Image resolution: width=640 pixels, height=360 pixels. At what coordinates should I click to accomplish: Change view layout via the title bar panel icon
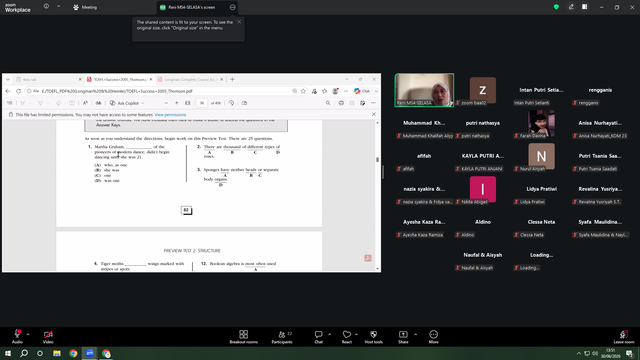(584, 7)
